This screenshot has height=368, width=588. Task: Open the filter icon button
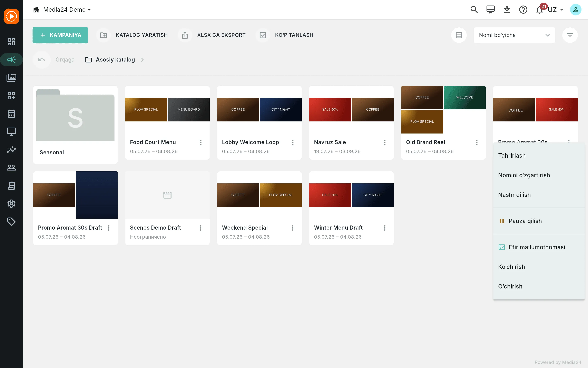pyautogui.click(x=570, y=35)
